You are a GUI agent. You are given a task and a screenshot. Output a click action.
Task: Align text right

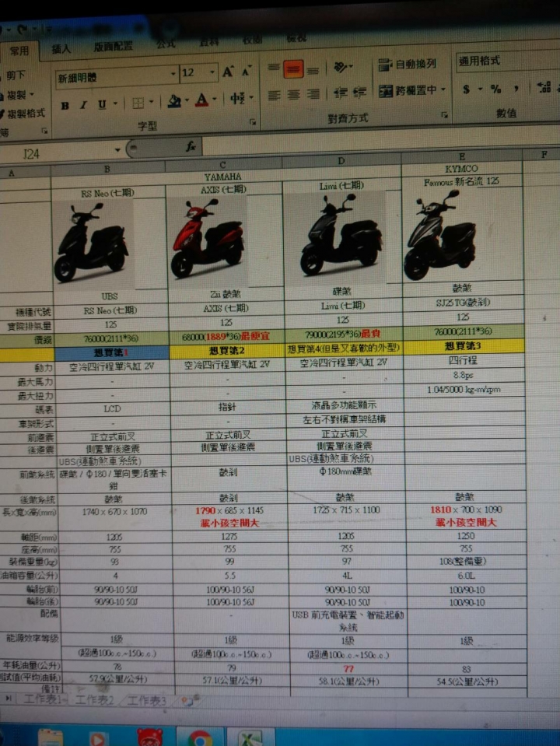(x=313, y=94)
